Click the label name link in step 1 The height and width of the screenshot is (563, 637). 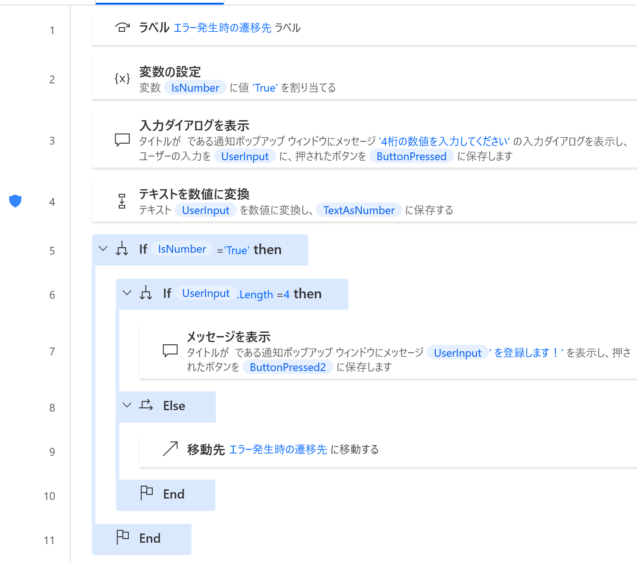coord(222,28)
